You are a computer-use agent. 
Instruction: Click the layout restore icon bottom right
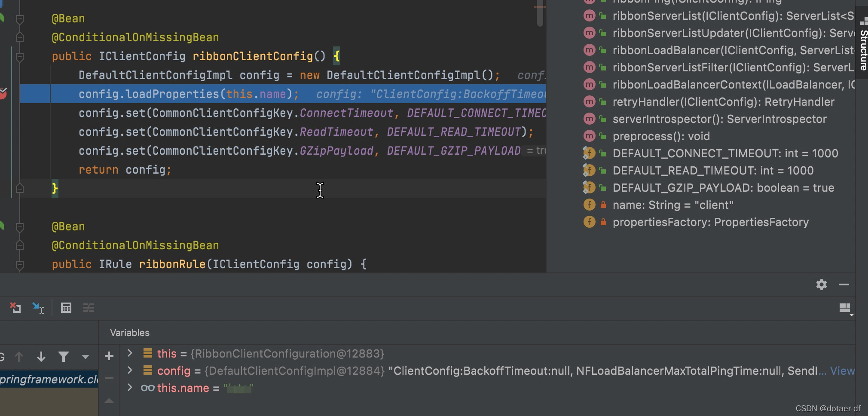tap(844, 309)
